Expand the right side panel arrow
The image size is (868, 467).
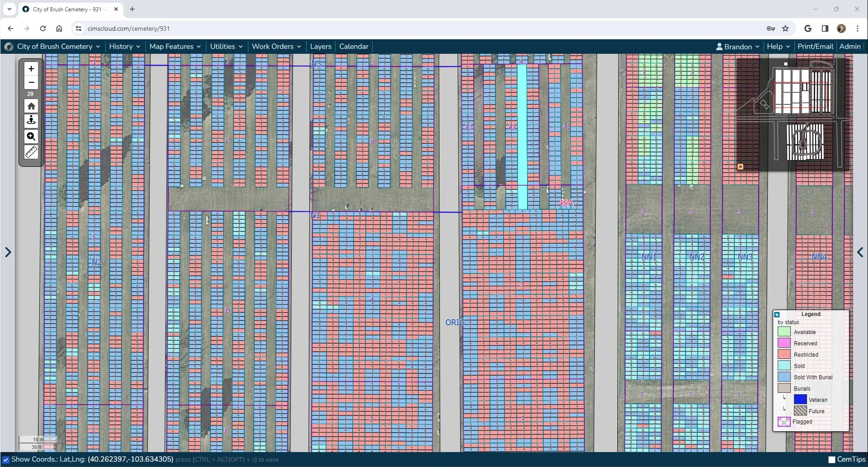coord(860,252)
